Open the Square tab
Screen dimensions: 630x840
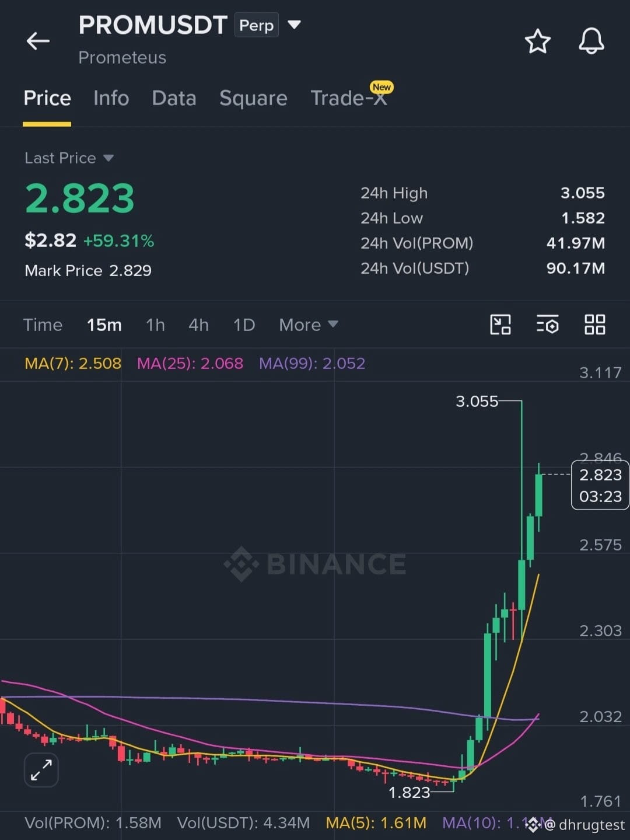[253, 98]
